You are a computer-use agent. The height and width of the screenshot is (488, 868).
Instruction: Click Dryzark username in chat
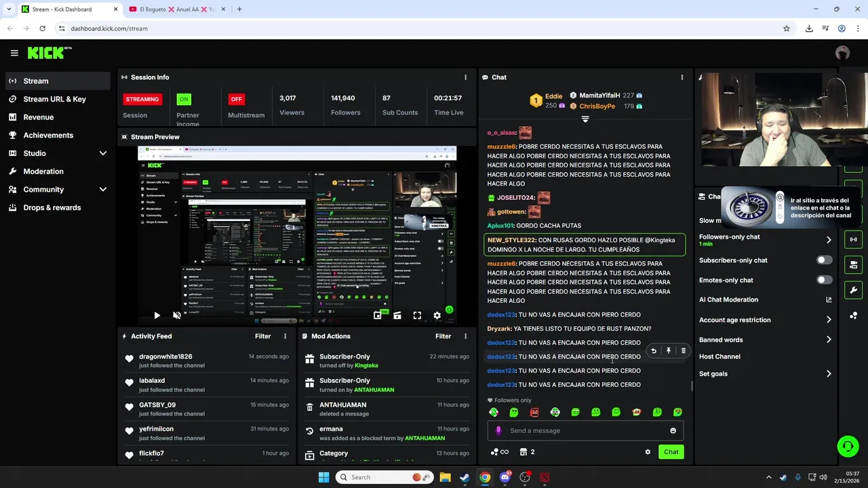(x=499, y=329)
